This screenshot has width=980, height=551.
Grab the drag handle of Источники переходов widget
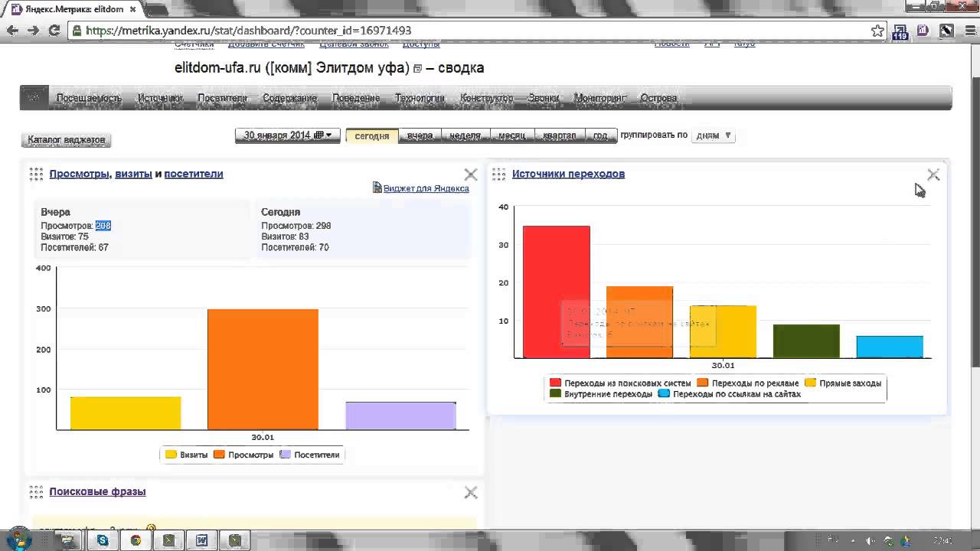(498, 174)
